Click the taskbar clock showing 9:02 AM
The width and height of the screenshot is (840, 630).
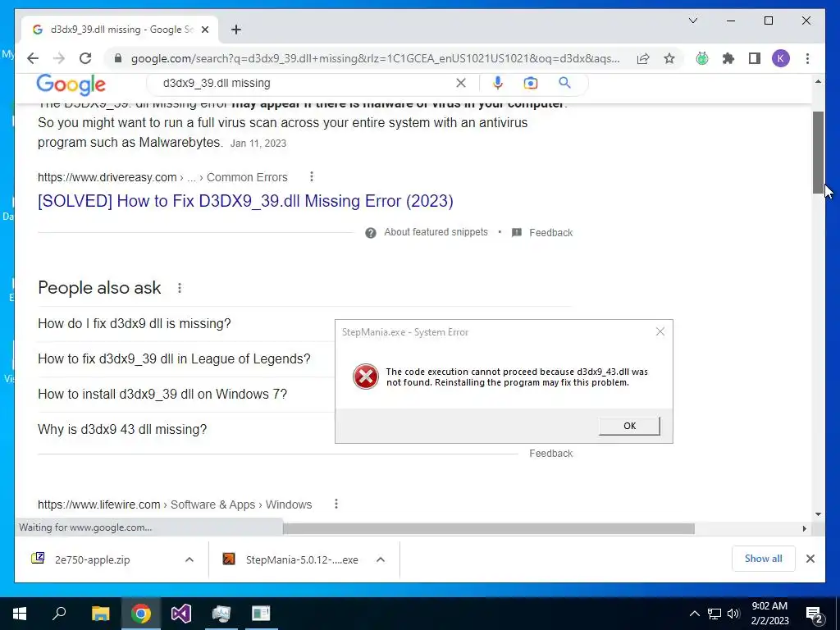click(769, 614)
